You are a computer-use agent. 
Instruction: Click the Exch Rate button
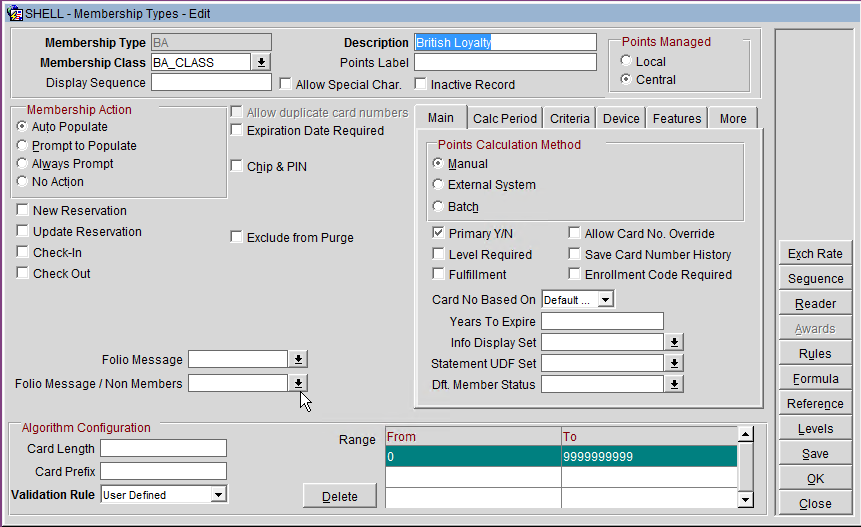pyautogui.click(x=815, y=254)
